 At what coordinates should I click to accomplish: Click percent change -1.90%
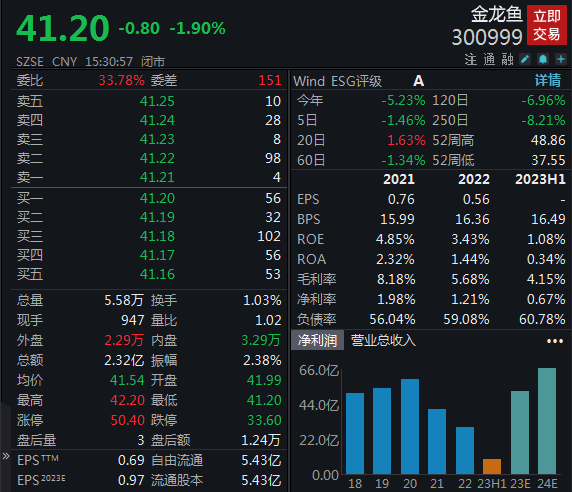click(197, 28)
